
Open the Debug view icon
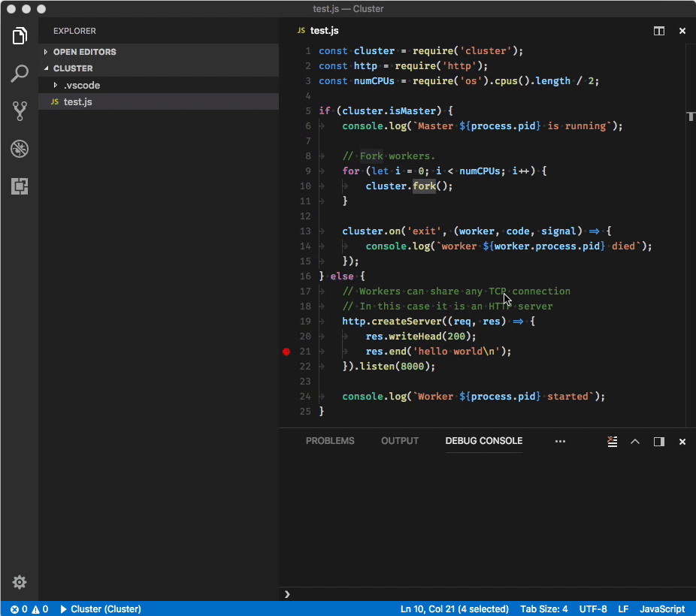tap(19, 149)
